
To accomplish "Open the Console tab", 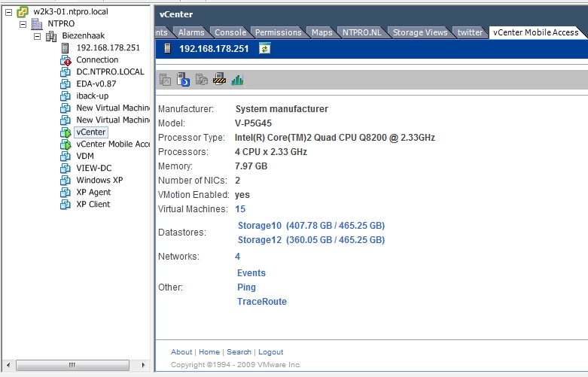I will tap(230, 32).
